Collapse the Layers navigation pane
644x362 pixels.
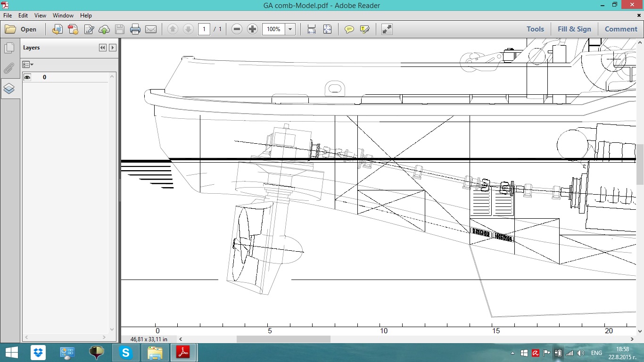coord(102,48)
